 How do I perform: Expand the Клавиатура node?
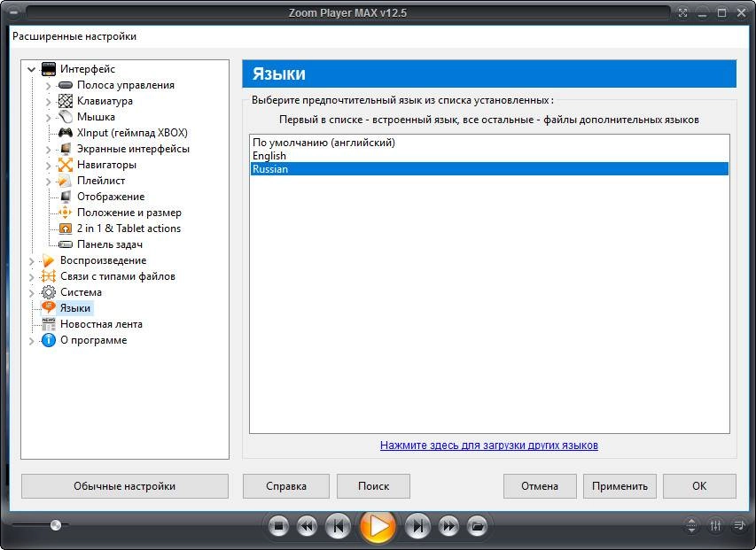coord(48,102)
